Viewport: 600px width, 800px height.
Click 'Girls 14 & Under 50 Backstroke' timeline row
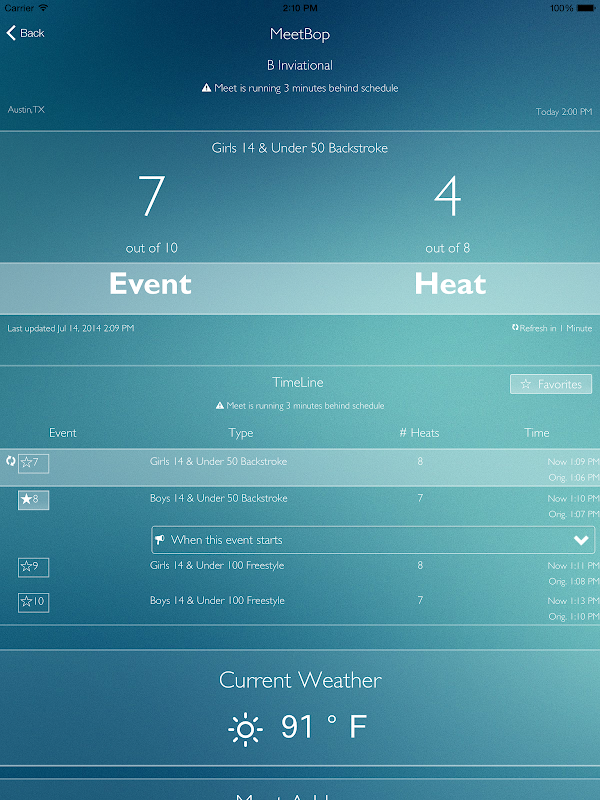point(300,467)
